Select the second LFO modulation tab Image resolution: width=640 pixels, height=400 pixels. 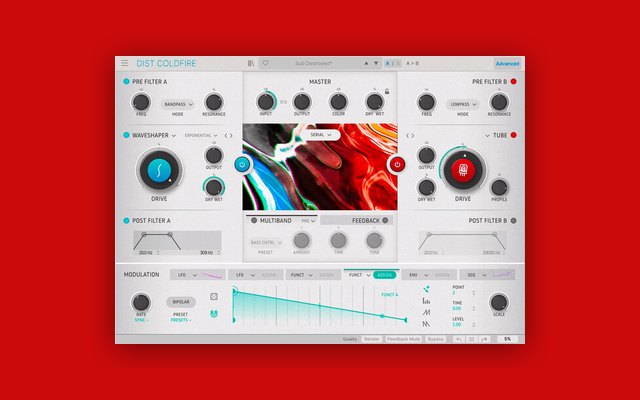(x=256, y=275)
